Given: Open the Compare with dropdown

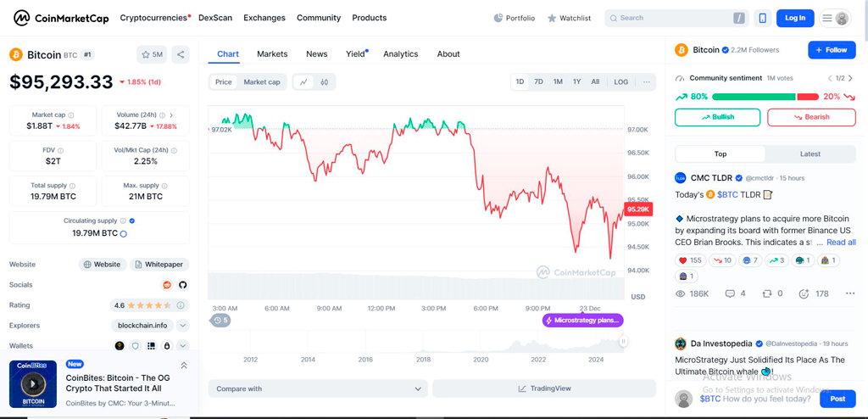Looking at the screenshot, I should click(x=318, y=388).
